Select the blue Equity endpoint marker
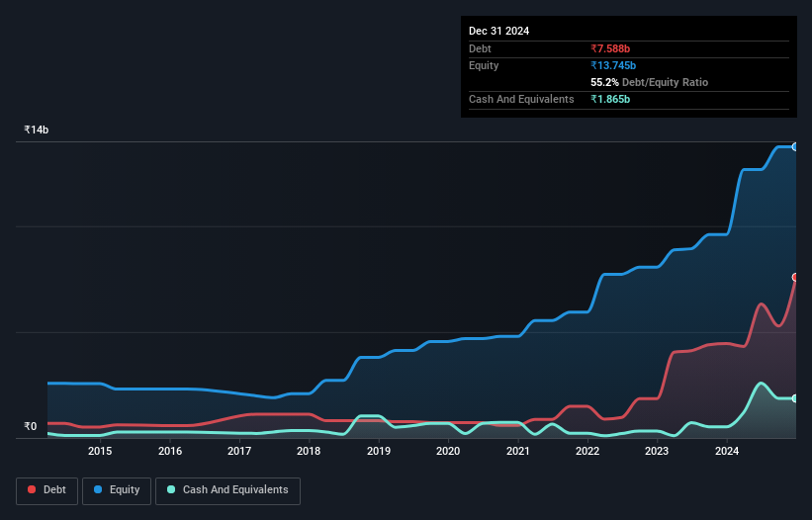This screenshot has width=812, height=520. (x=795, y=147)
